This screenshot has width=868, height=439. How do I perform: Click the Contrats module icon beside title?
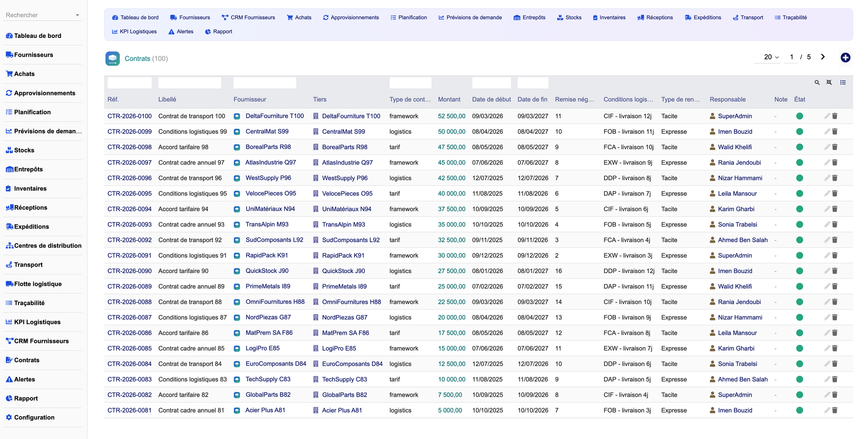(x=112, y=58)
